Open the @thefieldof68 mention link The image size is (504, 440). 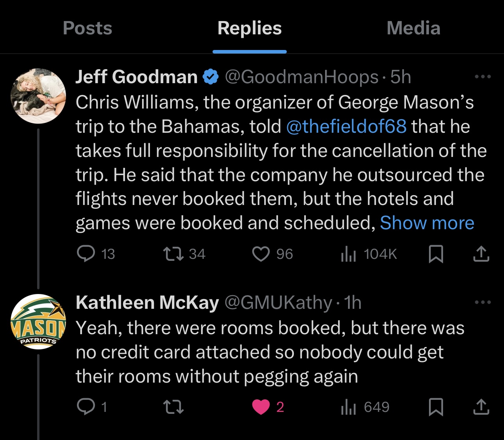click(346, 126)
